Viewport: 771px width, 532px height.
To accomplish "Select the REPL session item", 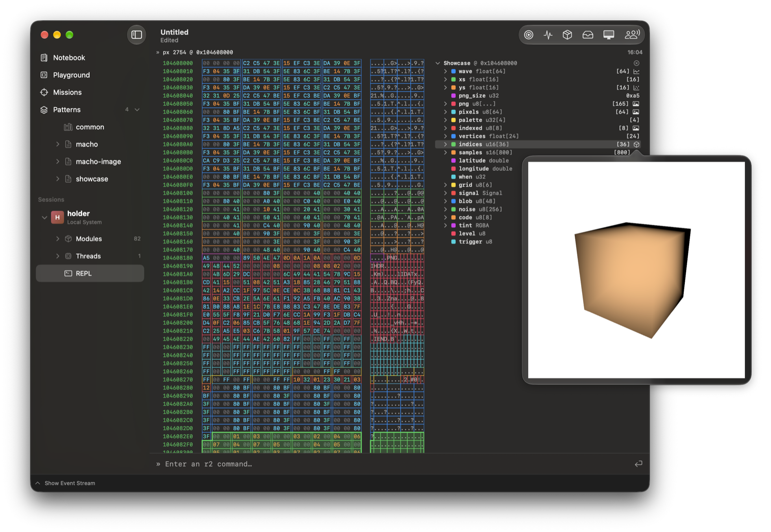I will click(x=90, y=273).
